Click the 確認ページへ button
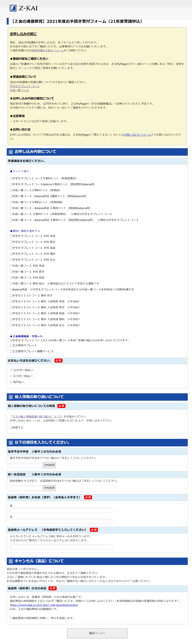 [97, 633]
